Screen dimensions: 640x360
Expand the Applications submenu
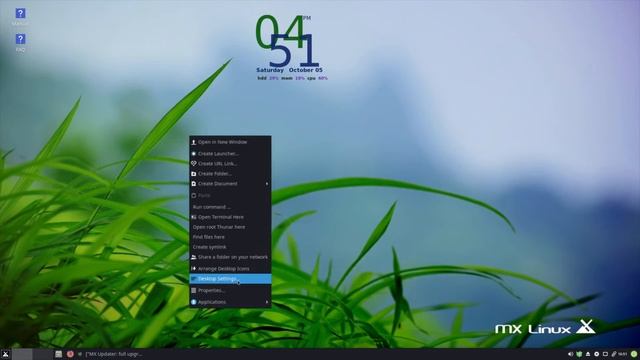point(230,302)
